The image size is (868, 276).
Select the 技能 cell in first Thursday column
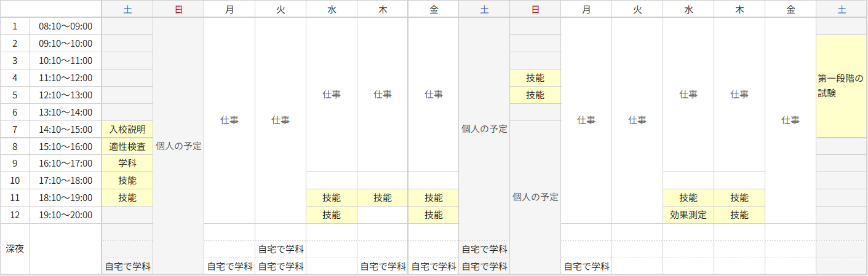[383, 198]
